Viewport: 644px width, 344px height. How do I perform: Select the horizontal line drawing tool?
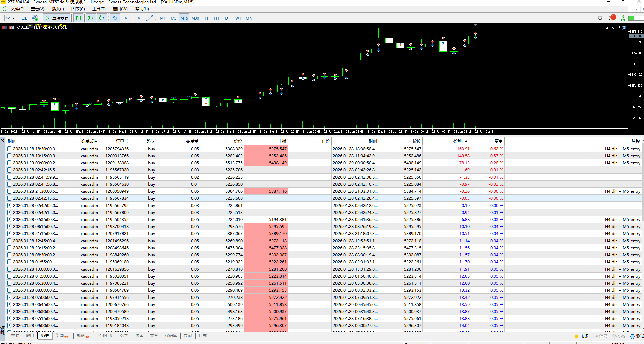point(139,18)
